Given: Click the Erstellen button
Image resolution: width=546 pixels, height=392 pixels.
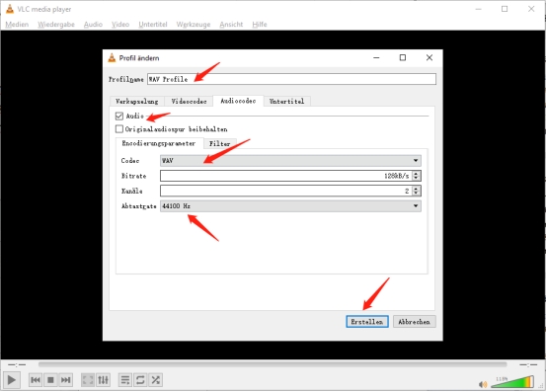Looking at the screenshot, I should click(367, 322).
